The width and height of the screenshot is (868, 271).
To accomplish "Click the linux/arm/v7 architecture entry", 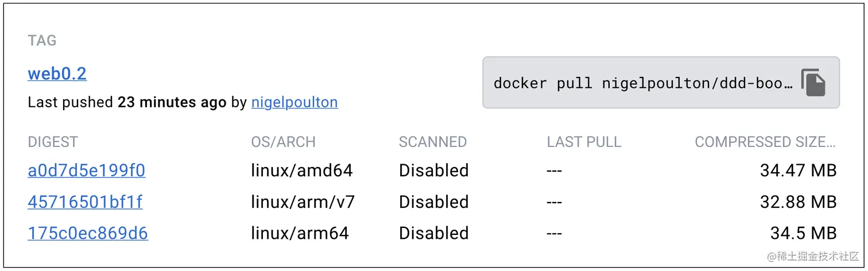I will (302, 202).
